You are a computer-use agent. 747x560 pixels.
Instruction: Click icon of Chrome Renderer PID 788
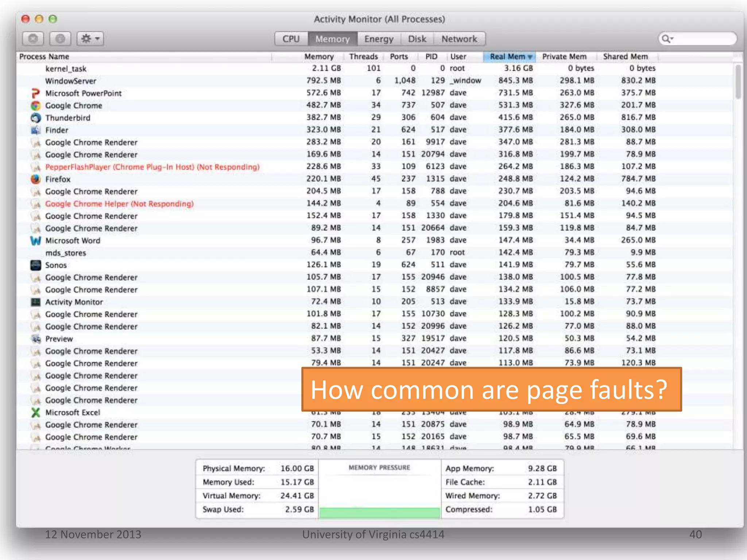36,192
